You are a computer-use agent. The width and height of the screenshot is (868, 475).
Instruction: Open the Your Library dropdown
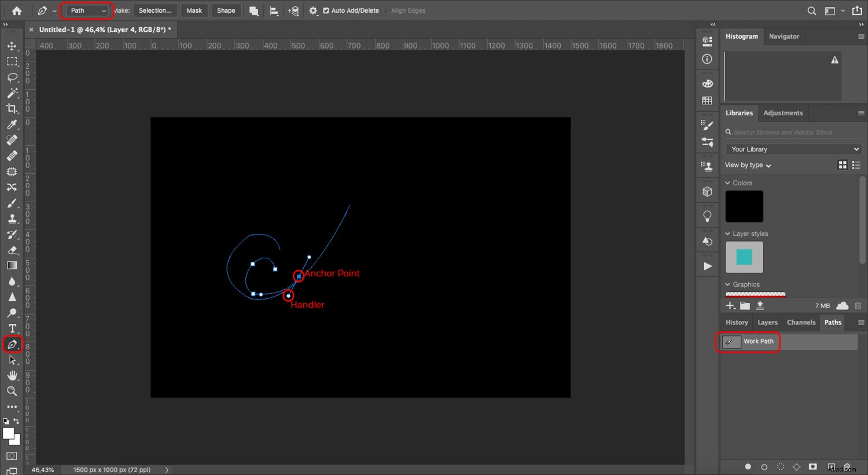coord(793,149)
